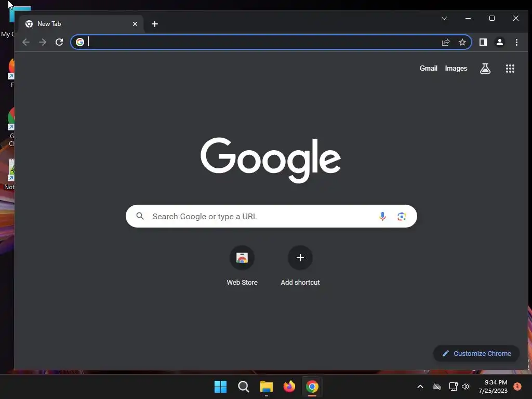Click the OneDrive cloud tray icon
532x399 pixels.
click(437, 387)
